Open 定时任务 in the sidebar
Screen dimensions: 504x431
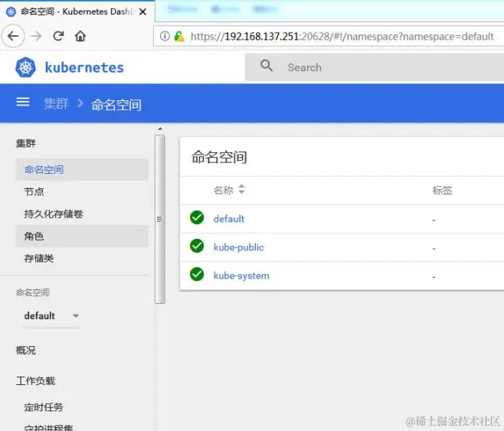(x=44, y=407)
